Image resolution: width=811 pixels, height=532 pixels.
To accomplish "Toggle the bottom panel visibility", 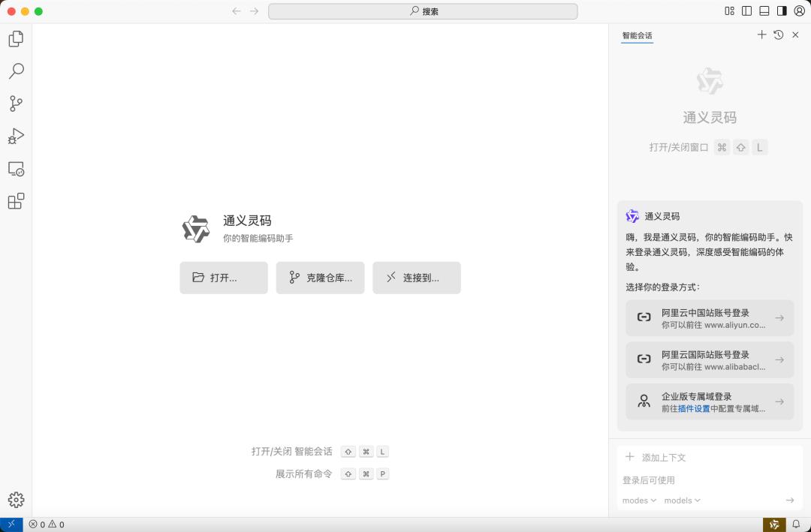I will tap(763, 11).
